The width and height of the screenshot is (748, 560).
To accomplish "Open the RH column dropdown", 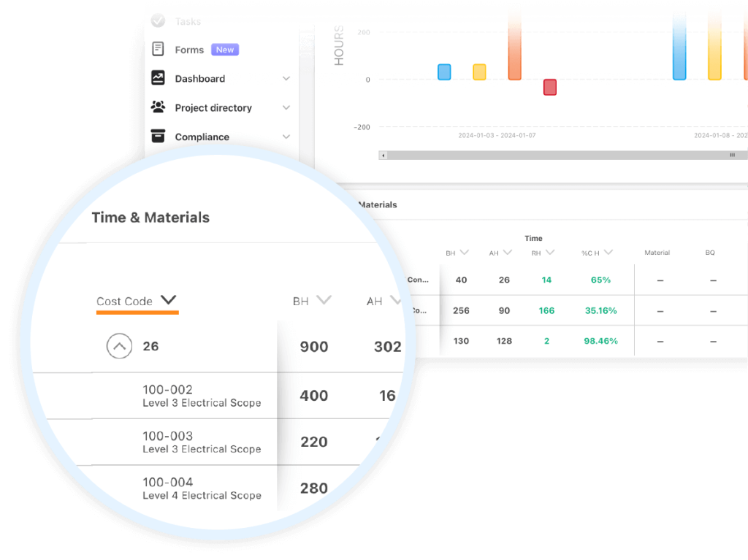I will click(549, 253).
